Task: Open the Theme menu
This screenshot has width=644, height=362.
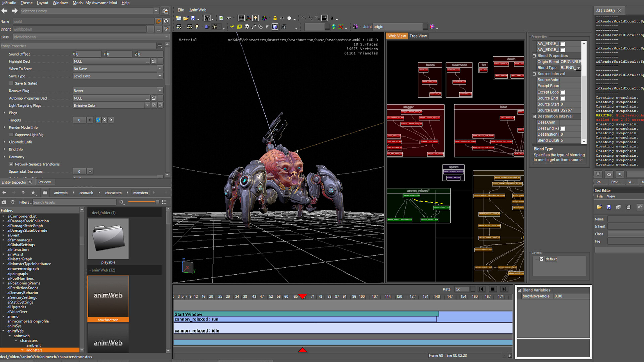Action: (26, 3)
